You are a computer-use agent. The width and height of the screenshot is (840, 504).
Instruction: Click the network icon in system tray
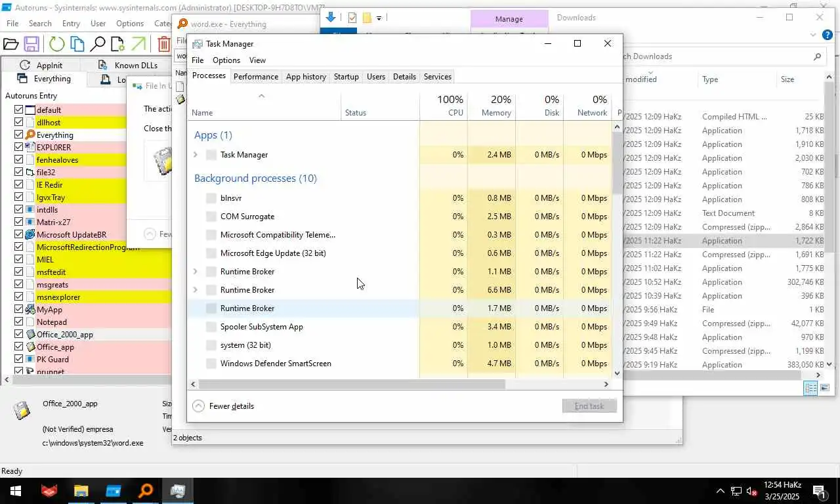click(736, 491)
